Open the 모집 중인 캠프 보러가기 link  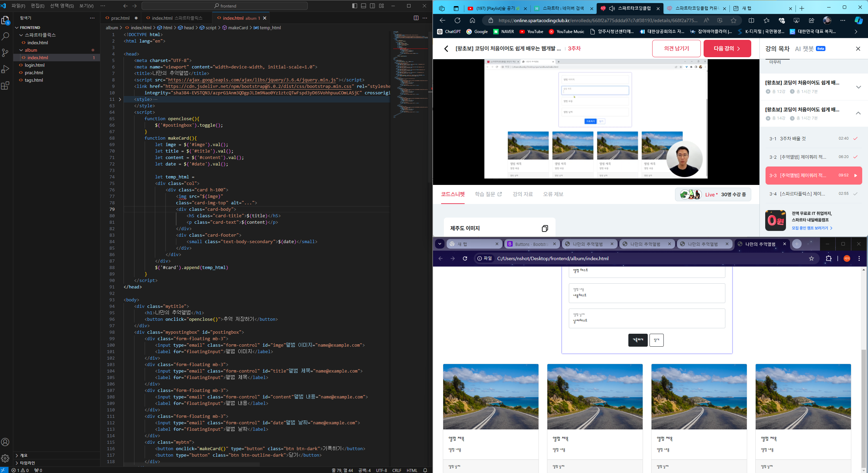[x=812, y=228]
